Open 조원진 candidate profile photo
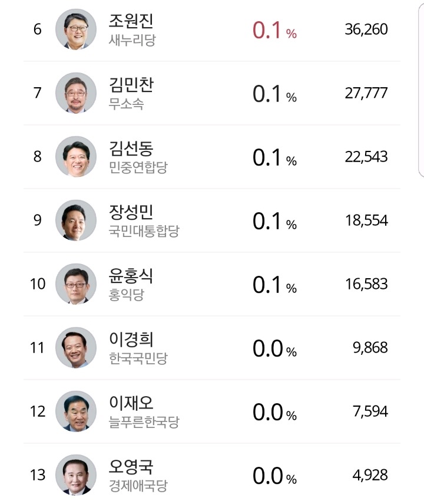The image size is (424, 504). 76,29
